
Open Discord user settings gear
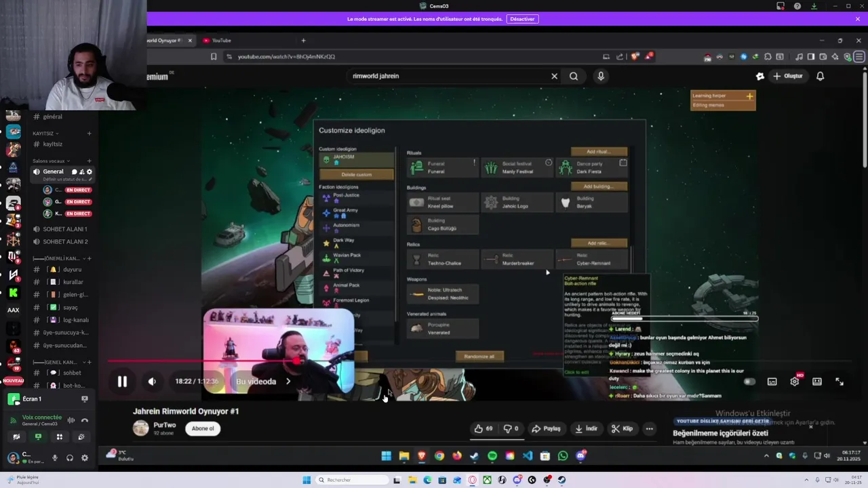point(85,458)
